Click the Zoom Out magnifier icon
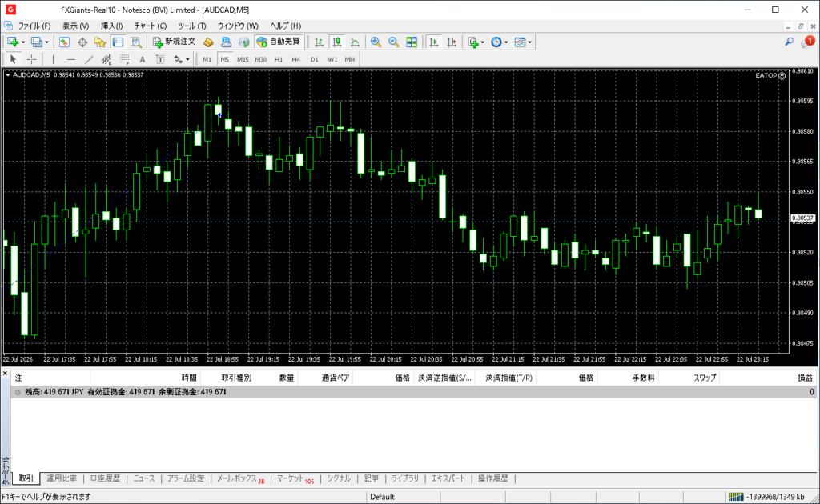Image resolution: width=820 pixels, height=504 pixels. tap(393, 42)
